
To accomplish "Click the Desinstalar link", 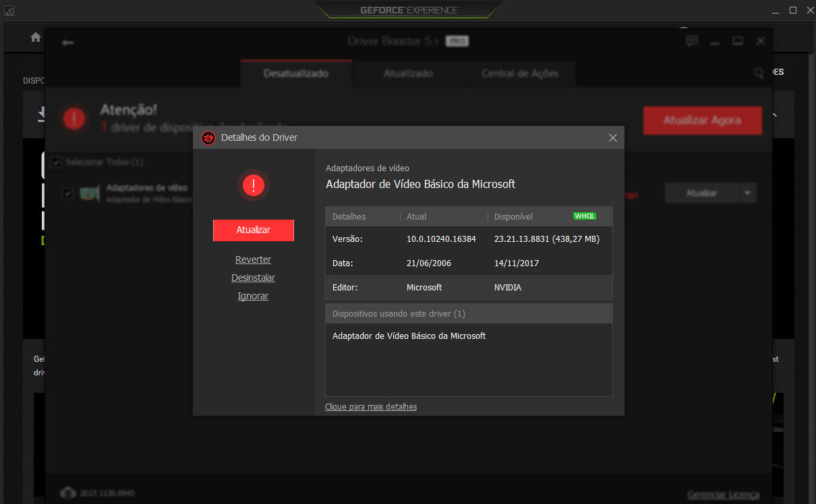I will [254, 278].
